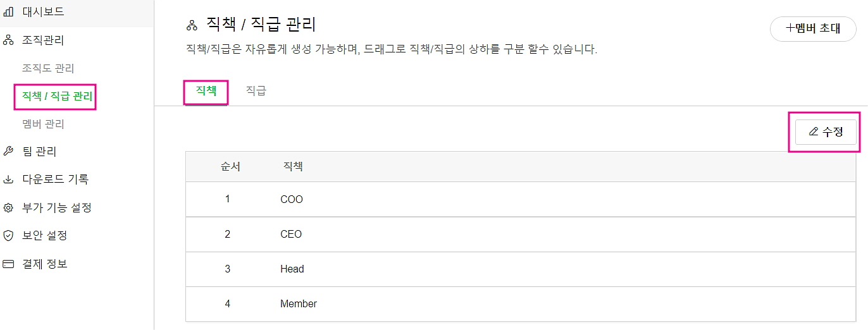This screenshot has width=868, height=330.
Task: Open 조직도 관리 submenu item
Action: 48,68
